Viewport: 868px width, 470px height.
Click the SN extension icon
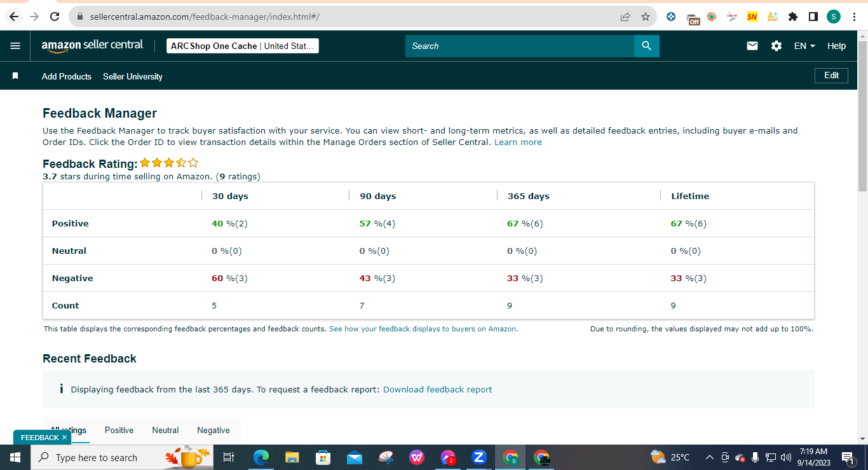pos(752,17)
